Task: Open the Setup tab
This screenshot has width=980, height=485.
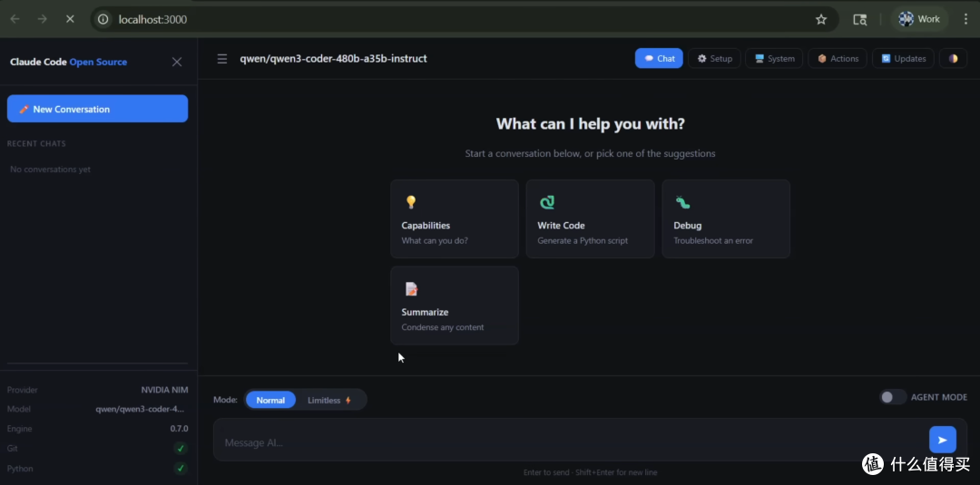Action: (714, 59)
